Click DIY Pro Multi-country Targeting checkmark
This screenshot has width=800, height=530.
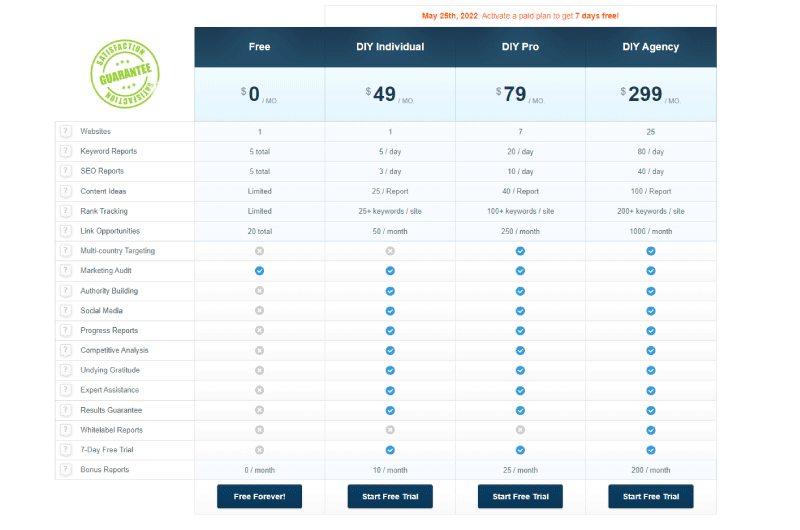click(x=520, y=251)
